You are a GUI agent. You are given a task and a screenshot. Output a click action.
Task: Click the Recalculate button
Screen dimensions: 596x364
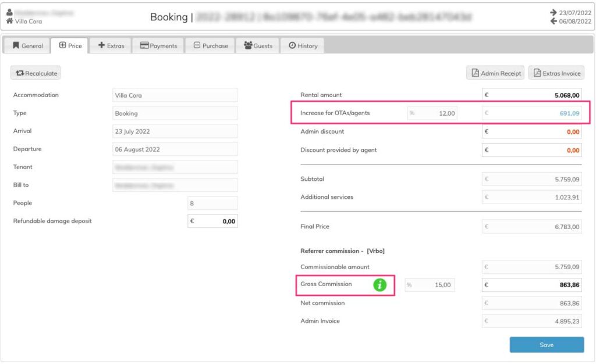click(36, 73)
